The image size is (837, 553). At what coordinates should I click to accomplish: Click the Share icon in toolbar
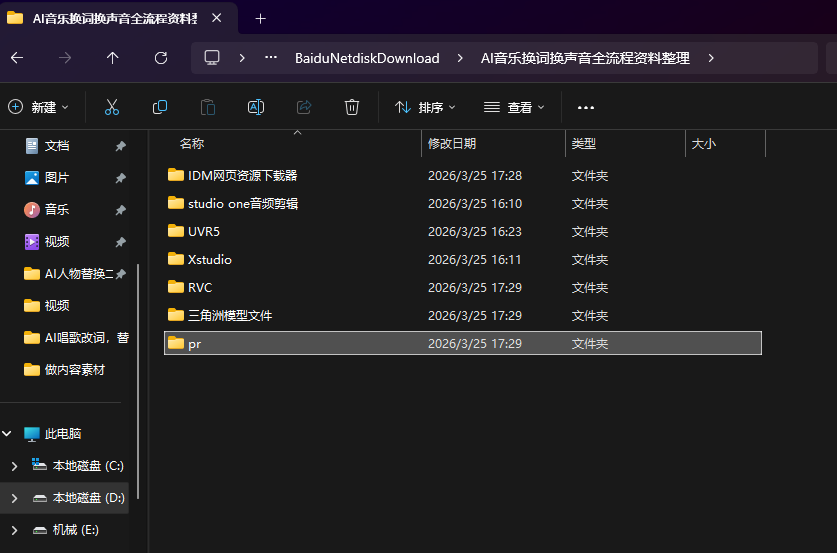304,107
